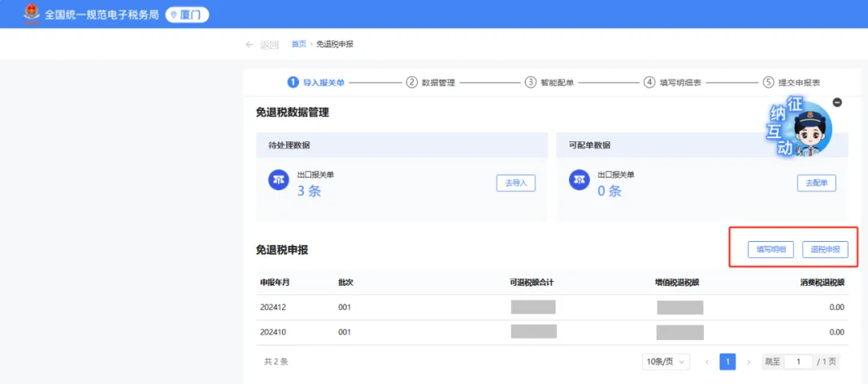Select step 5 提交申报表
Viewport: 868px width, 384px height.
(792, 83)
